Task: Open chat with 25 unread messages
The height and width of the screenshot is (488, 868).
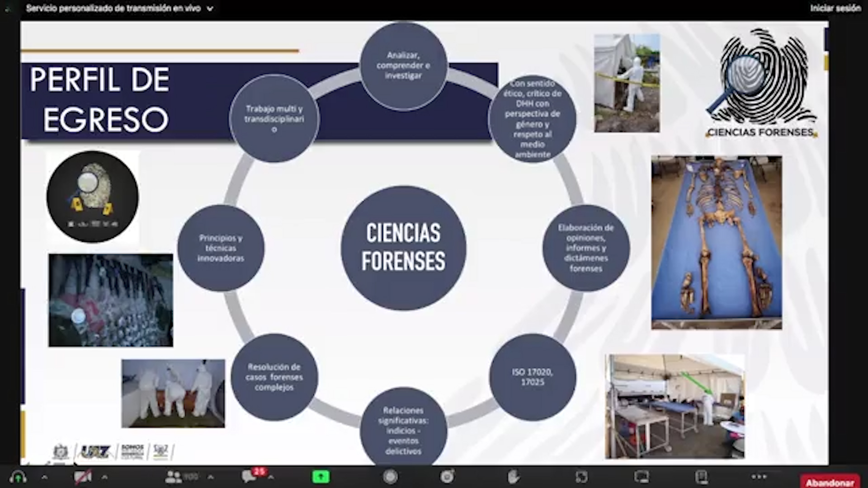Action: click(x=250, y=476)
